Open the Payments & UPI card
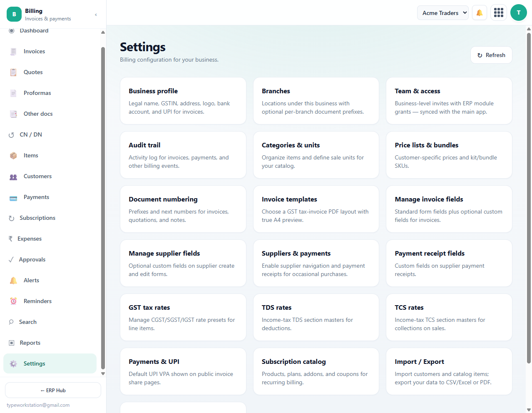532x413 pixels. tap(183, 371)
